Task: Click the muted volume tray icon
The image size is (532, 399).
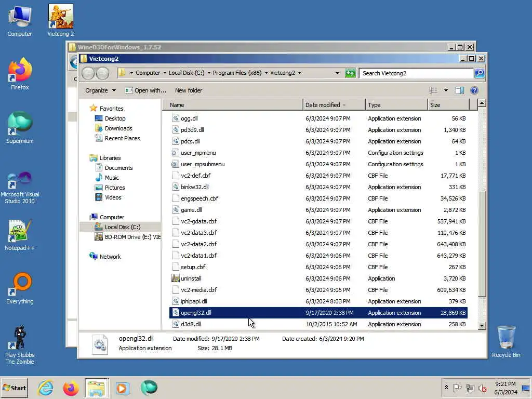Action: point(482,388)
